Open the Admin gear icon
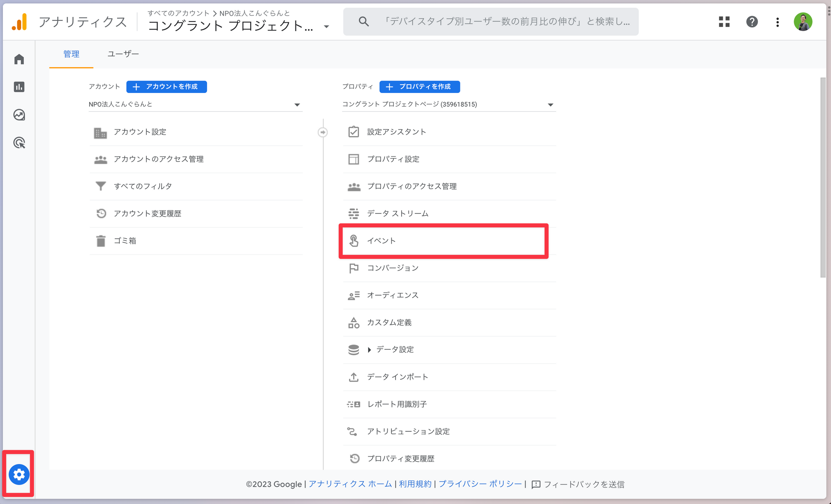 19,474
